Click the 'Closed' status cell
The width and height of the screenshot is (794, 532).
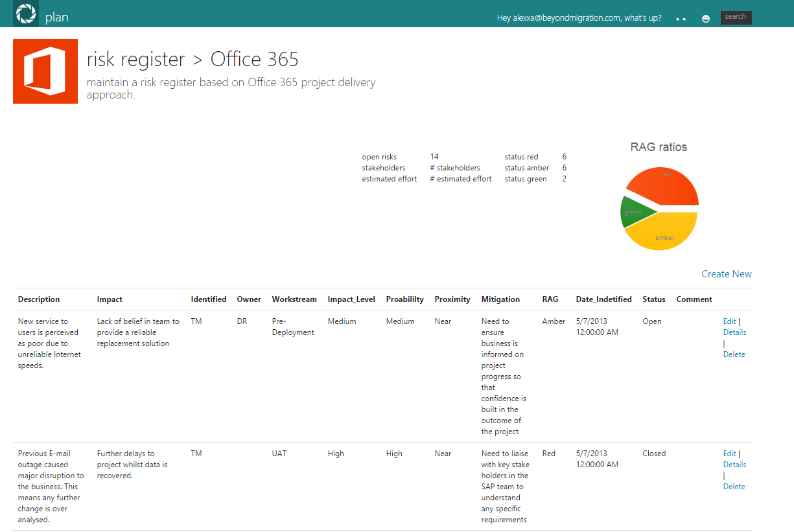(654, 454)
